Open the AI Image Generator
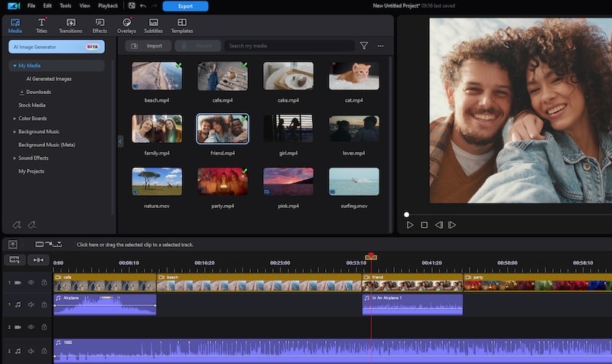This screenshot has width=612, height=364. click(x=57, y=47)
